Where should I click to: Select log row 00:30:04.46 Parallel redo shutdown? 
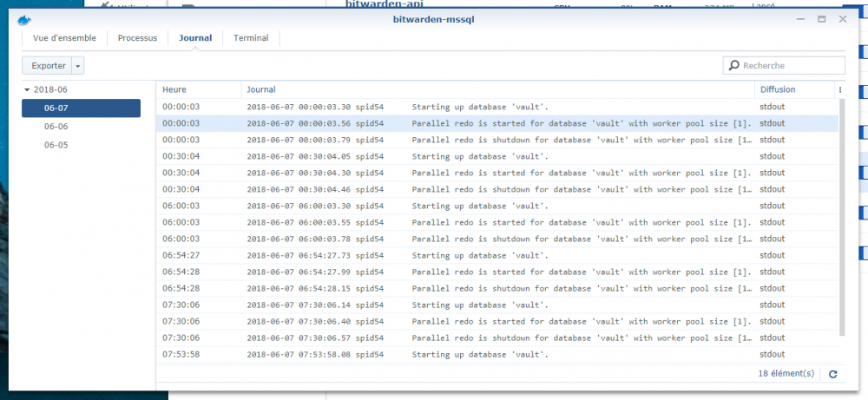497,190
